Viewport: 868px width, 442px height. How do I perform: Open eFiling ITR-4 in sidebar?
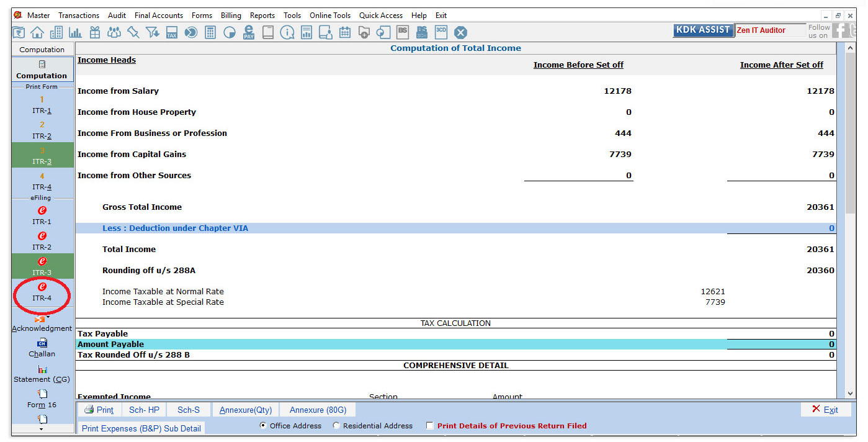click(42, 291)
